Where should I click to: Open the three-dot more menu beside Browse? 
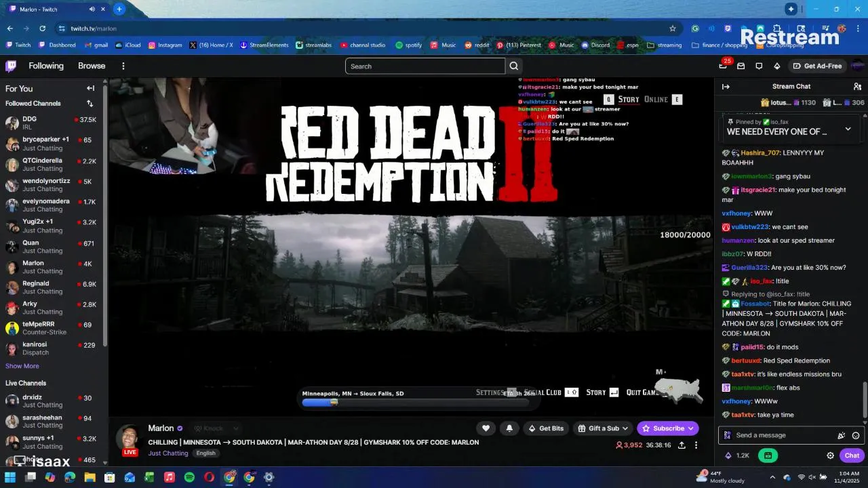point(123,66)
